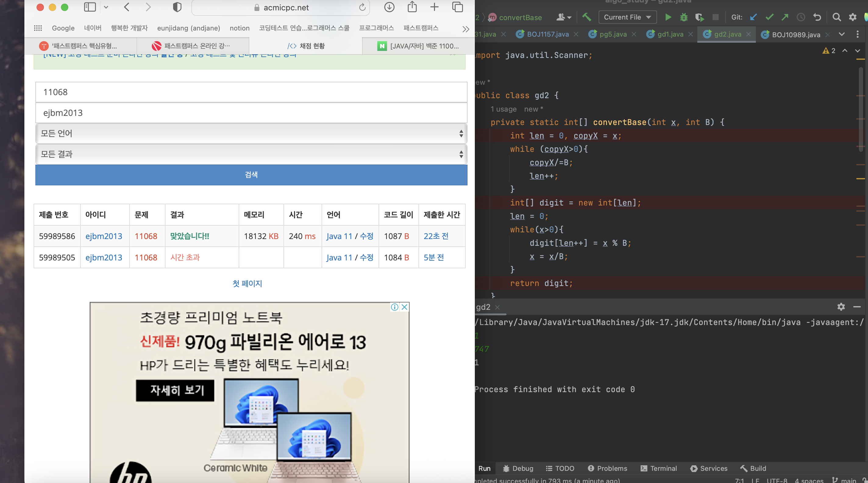Screen dimensions: 868x483
Task: Open Run panel settings gear
Action: [x=841, y=307]
